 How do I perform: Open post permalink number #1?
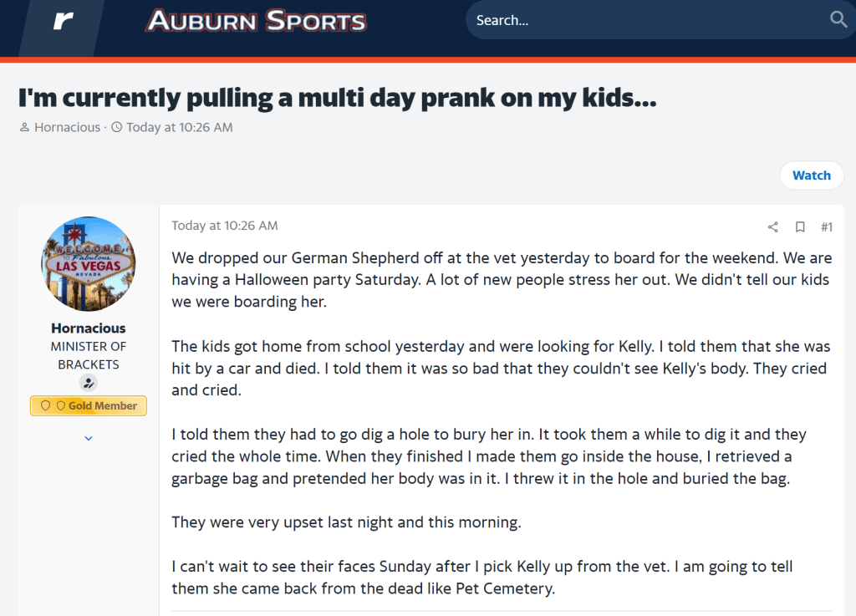pyautogui.click(x=827, y=227)
